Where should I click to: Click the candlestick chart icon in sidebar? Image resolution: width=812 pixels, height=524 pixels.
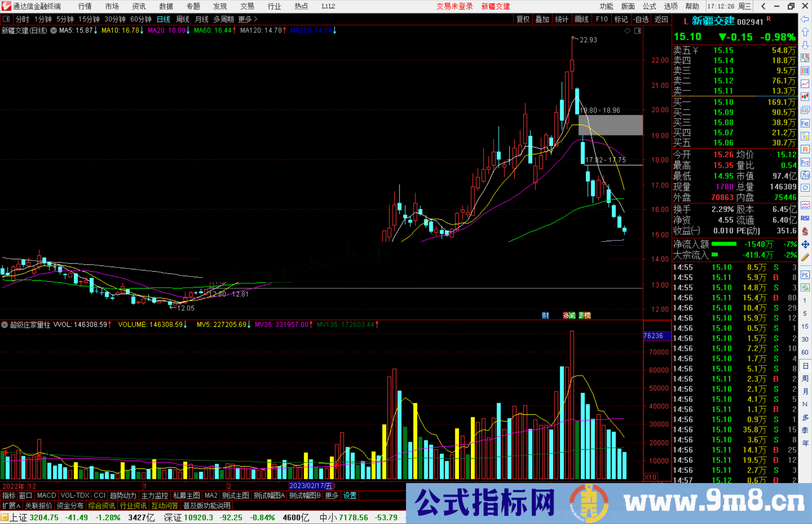tap(805, 97)
